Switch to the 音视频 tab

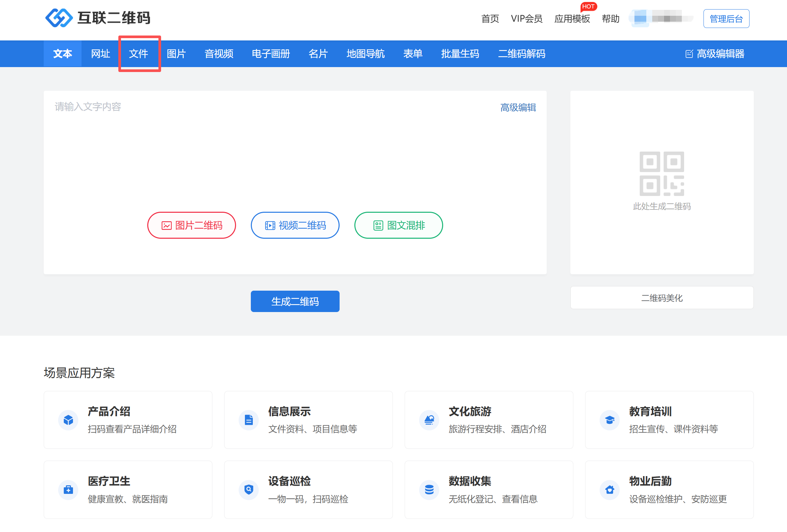click(x=219, y=54)
